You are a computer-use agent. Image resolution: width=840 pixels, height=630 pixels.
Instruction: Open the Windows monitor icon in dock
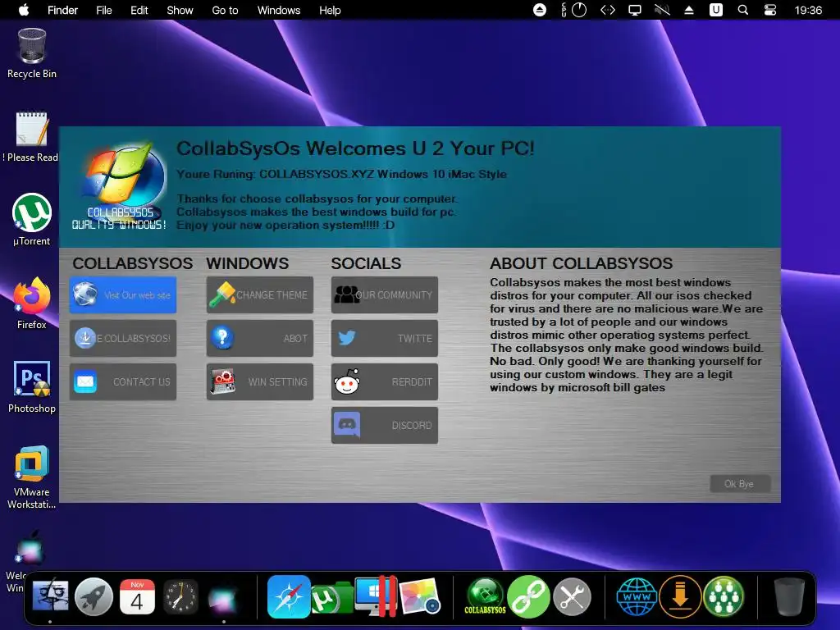376,596
